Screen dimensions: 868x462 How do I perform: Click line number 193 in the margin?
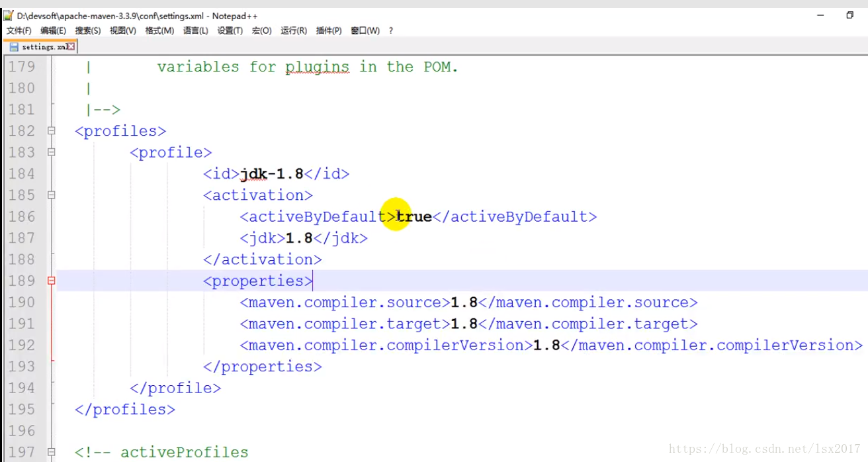tap(22, 366)
